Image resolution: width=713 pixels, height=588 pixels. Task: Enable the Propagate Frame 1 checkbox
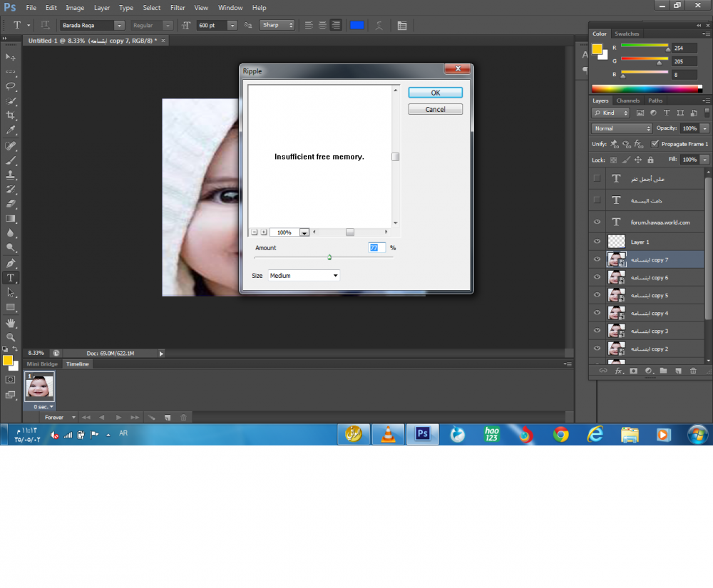tap(655, 144)
